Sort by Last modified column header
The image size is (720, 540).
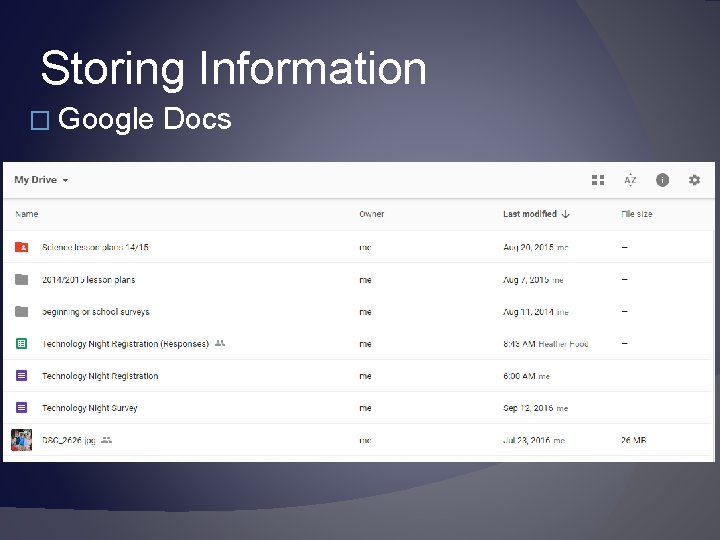pyautogui.click(x=530, y=214)
